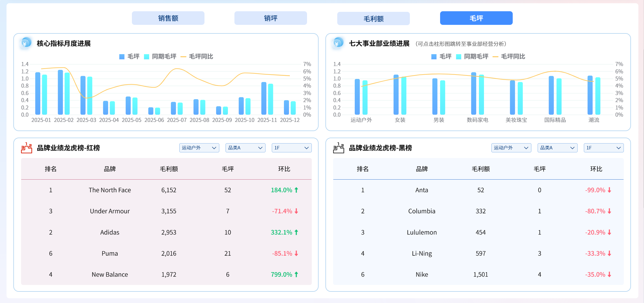Screen dimensions: 644x303
Task: Click the 美妆珠宝 axis label
Action: [x=516, y=120]
